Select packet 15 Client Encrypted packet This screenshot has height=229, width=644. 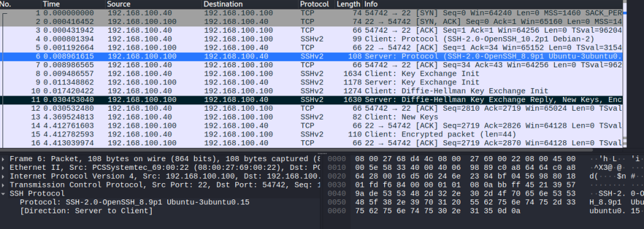[311, 135]
